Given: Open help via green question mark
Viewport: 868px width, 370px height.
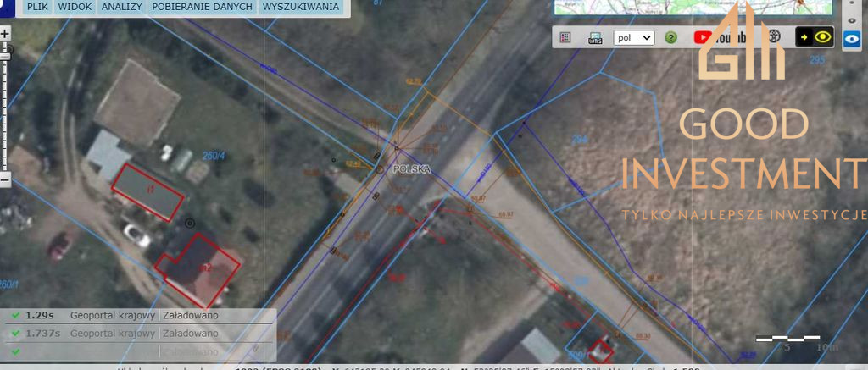Looking at the screenshot, I should point(671,37).
